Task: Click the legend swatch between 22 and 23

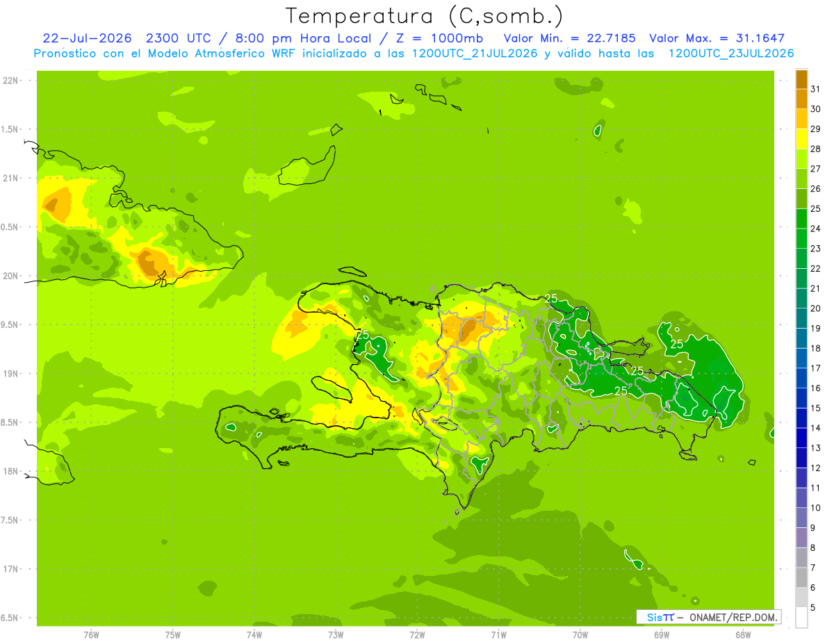Action: (801, 258)
